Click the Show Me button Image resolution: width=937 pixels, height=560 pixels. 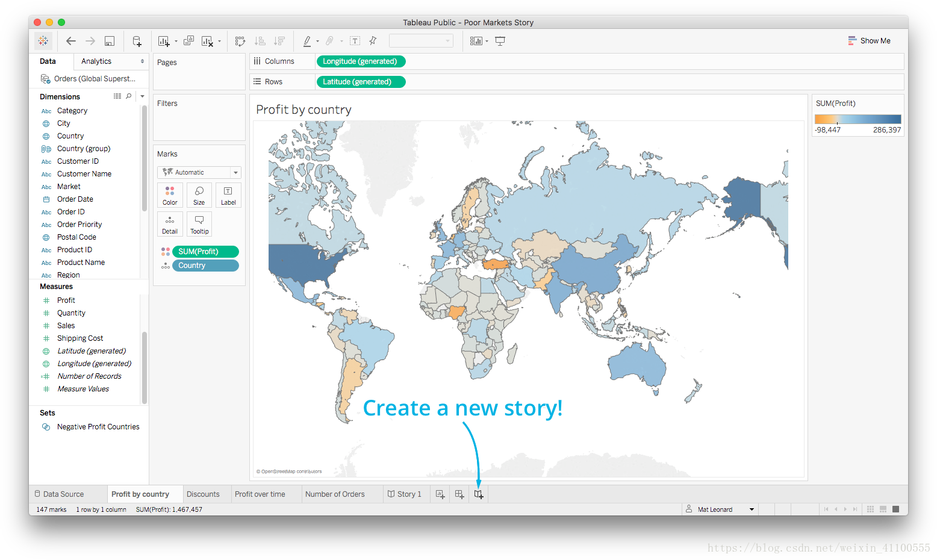pos(869,41)
